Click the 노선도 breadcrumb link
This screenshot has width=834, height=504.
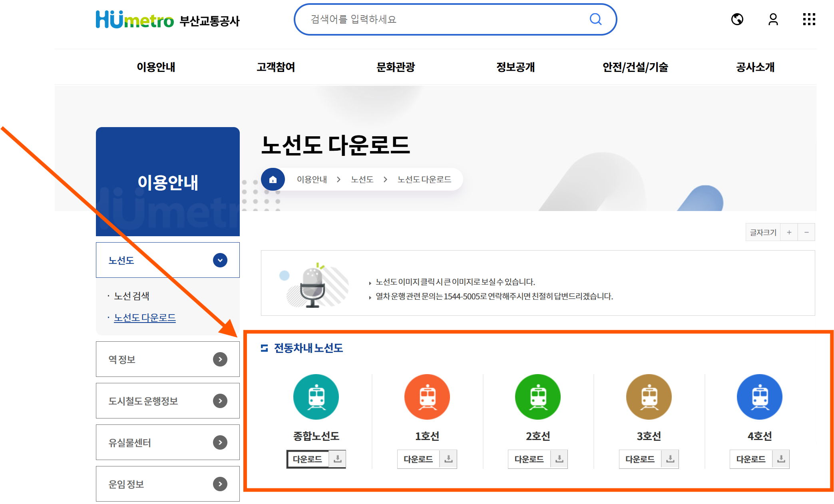pyautogui.click(x=362, y=179)
